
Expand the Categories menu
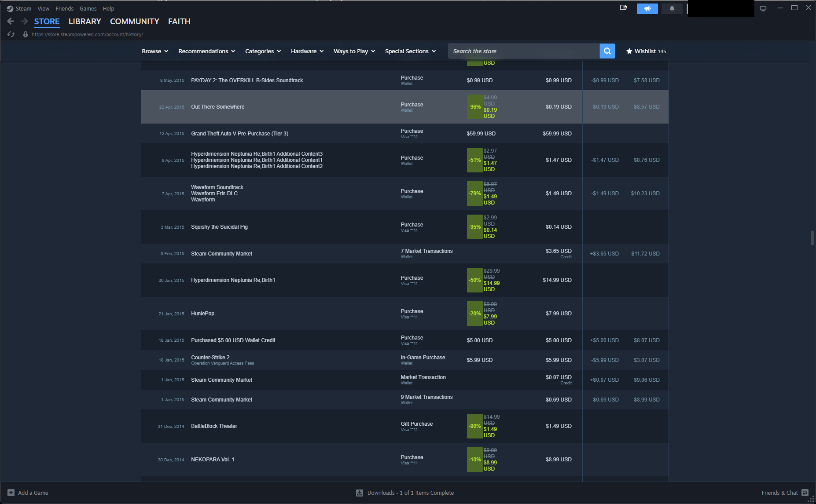(x=263, y=51)
